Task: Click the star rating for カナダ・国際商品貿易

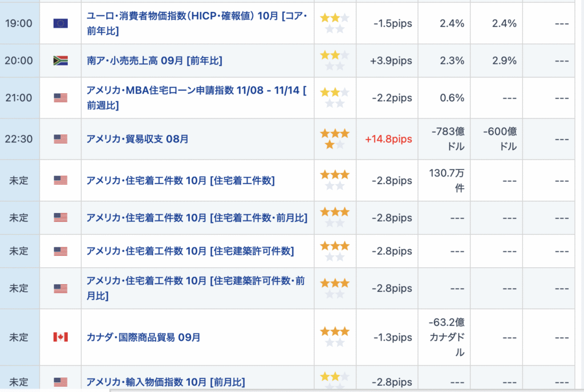Action: (x=335, y=337)
